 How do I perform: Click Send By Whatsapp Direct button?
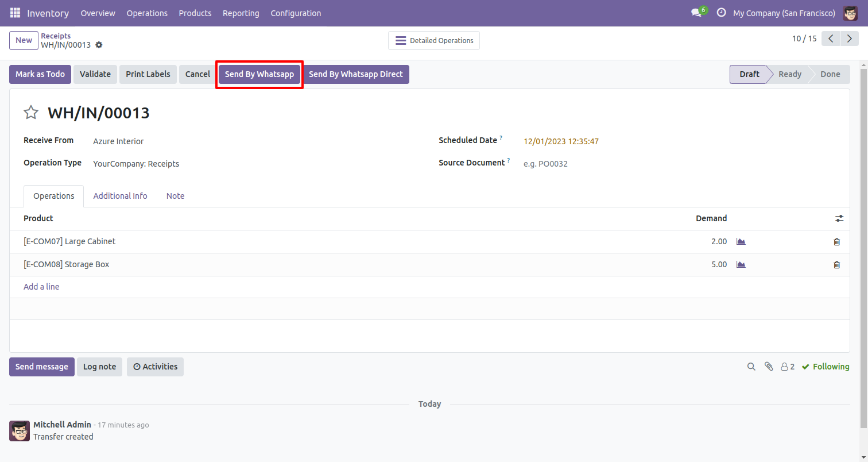click(356, 74)
